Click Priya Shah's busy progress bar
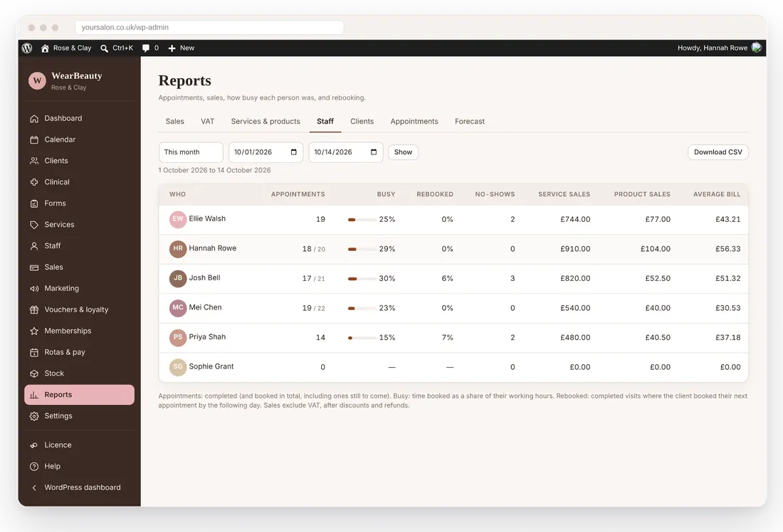Screen dimensions: 783x532 pyautogui.click(x=362, y=338)
